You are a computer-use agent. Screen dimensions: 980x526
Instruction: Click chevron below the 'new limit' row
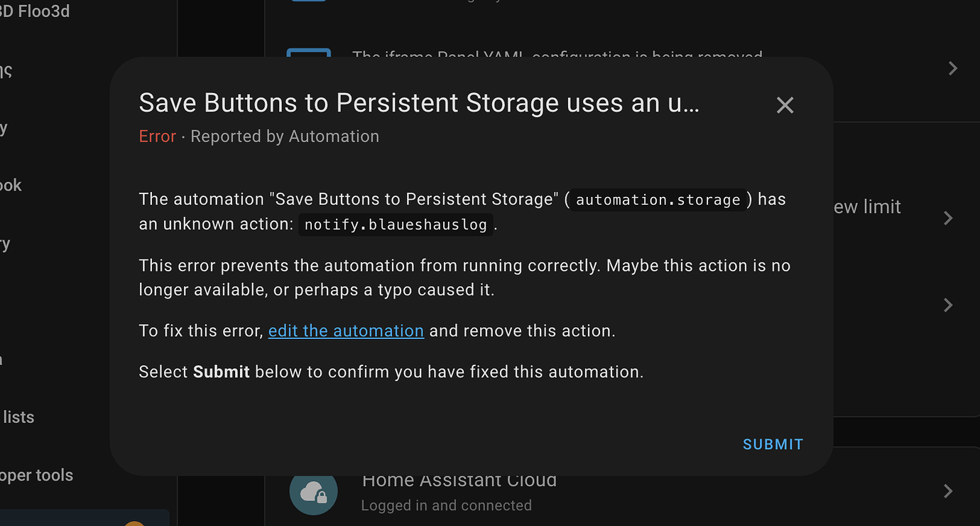948,305
